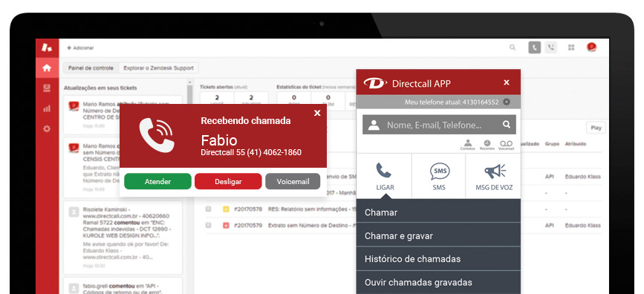Open Directcall phone settings gear
The height and width of the screenshot is (294, 644).
coord(507,102)
